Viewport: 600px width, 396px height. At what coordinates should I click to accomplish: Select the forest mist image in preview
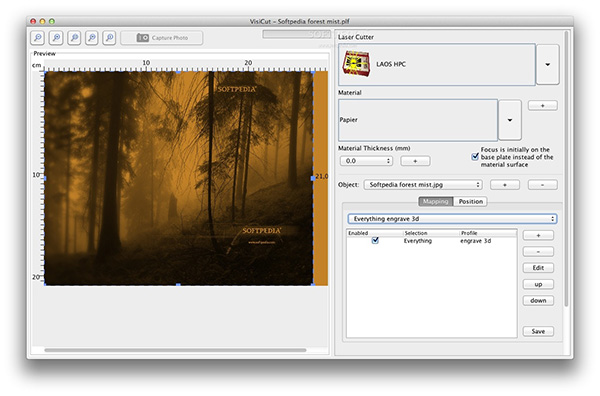click(179, 178)
